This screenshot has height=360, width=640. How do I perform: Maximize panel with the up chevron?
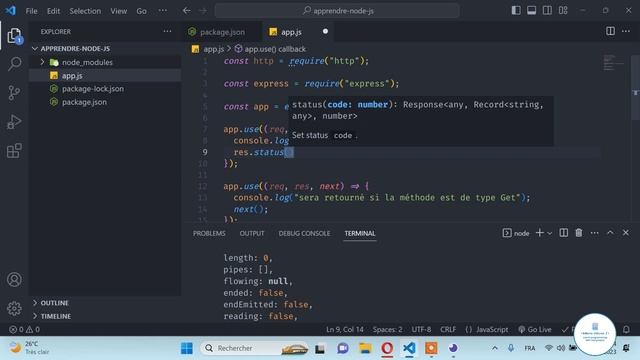pyautogui.click(x=610, y=233)
